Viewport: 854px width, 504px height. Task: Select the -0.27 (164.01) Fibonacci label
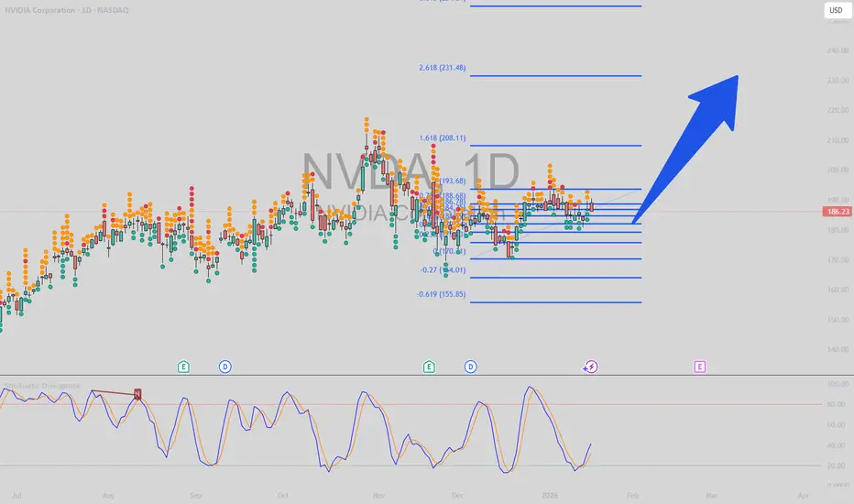tap(443, 269)
